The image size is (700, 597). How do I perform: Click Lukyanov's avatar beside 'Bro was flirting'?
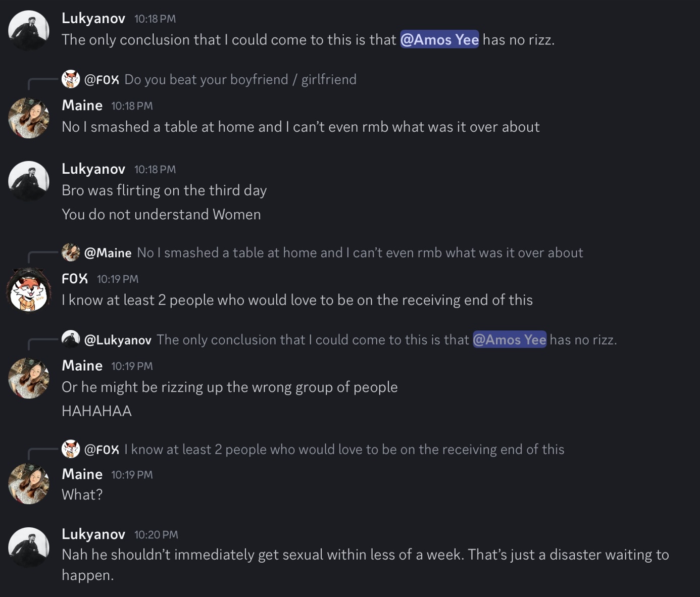(x=29, y=181)
